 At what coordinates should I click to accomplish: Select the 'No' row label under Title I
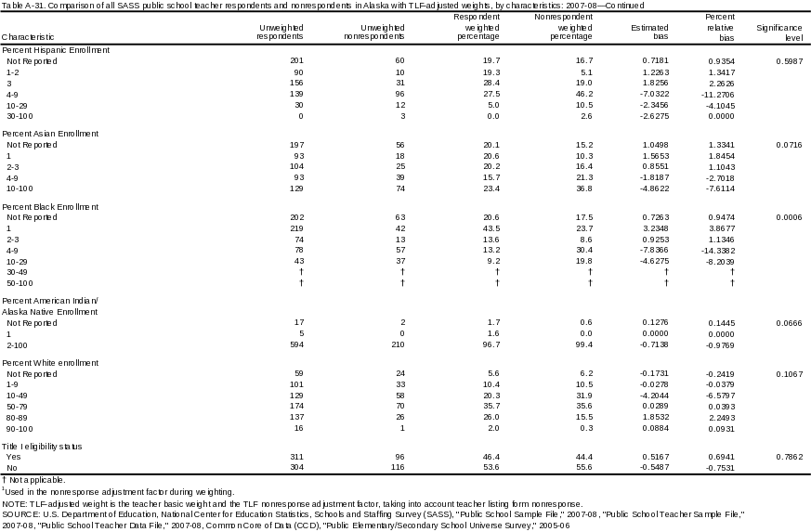point(12,468)
